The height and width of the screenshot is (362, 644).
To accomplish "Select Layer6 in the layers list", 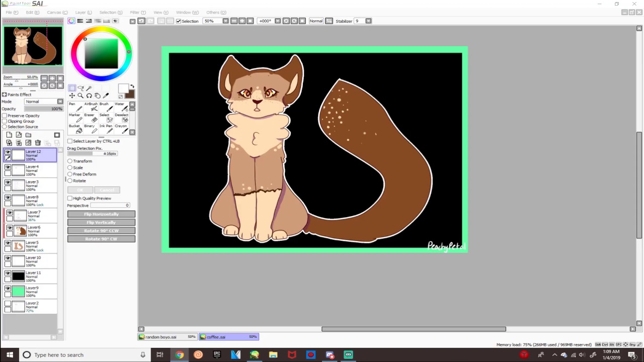I will (31, 230).
